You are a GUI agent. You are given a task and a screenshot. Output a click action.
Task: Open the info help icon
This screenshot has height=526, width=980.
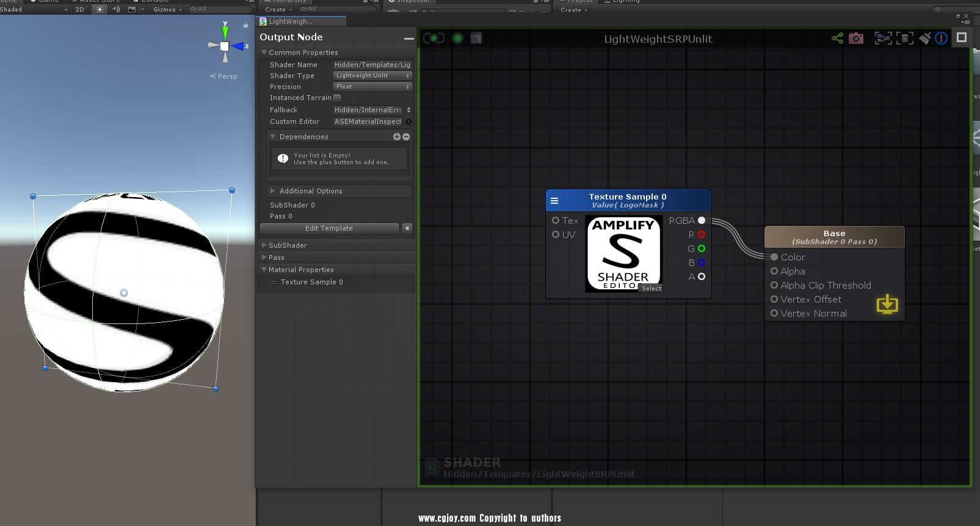[942, 38]
